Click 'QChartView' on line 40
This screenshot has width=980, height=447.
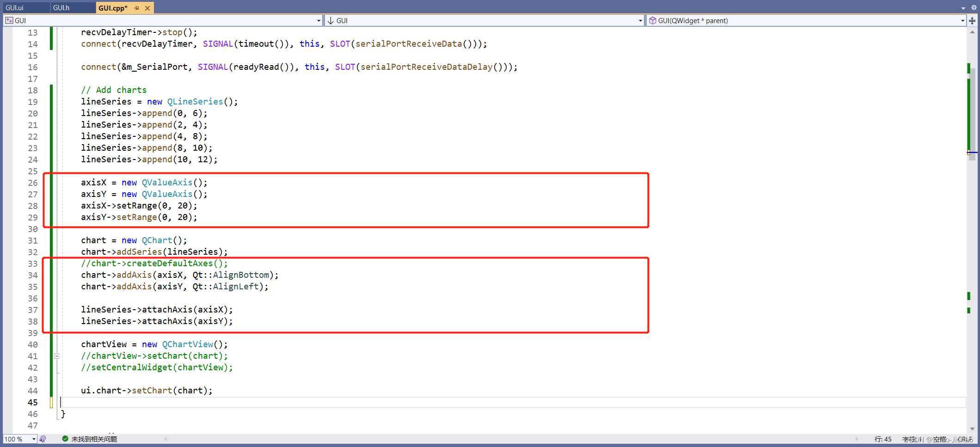(x=188, y=344)
